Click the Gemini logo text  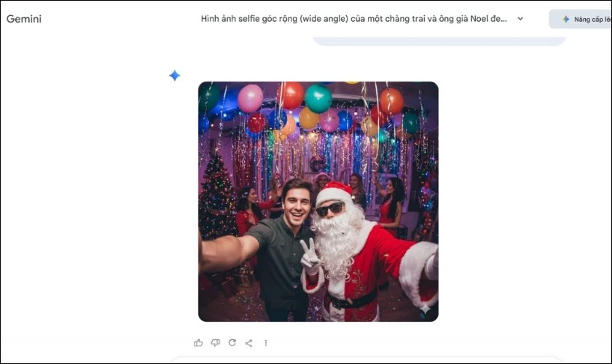pos(24,19)
